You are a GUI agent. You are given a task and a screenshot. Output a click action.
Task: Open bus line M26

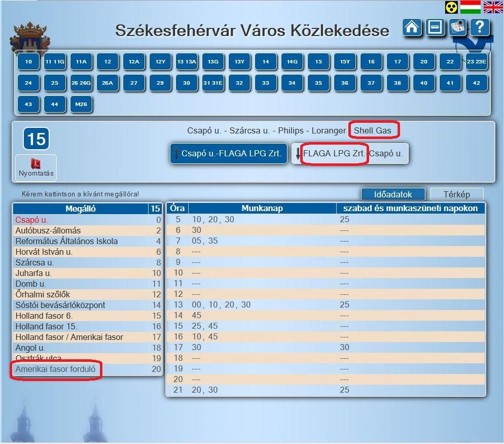click(x=81, y=104)
